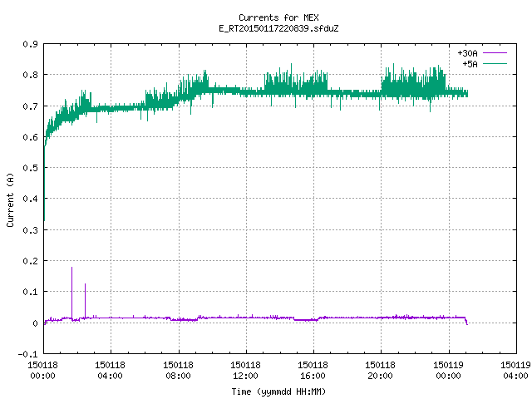Click the 150118 12:00 x-axis tick label
This screenshot has height=399, width=532.
pos(245,371)
